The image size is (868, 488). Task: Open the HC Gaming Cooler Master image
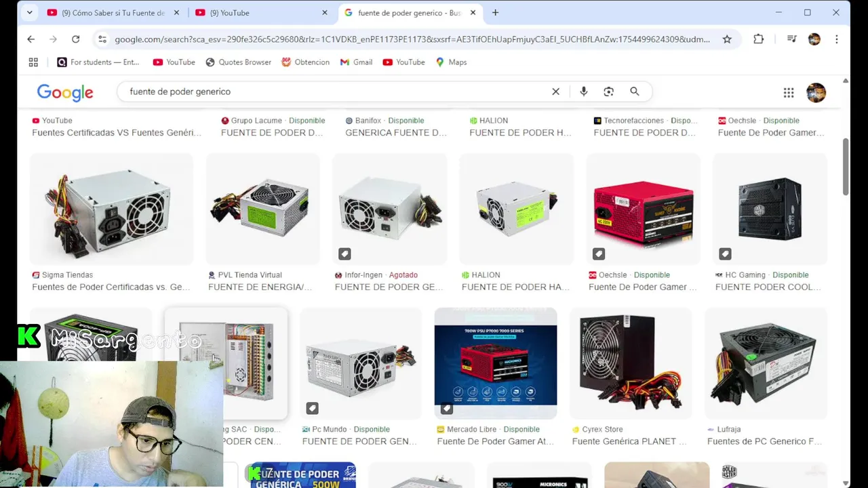[770, 209]
